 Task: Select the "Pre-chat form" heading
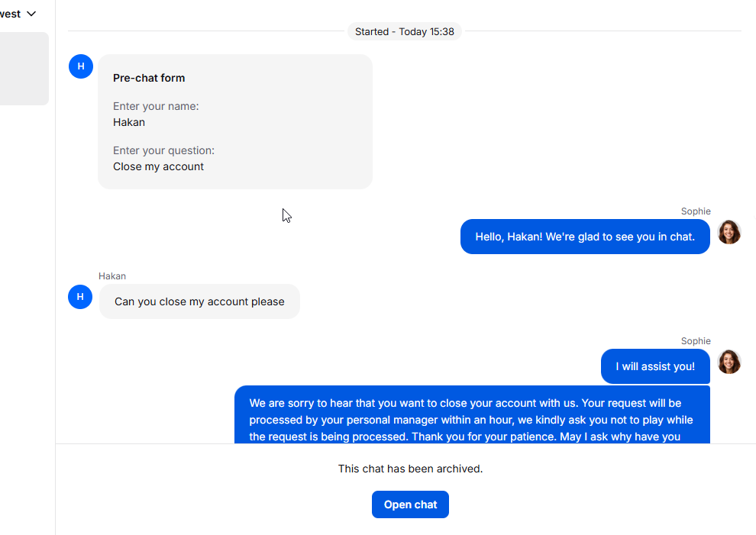(149, 78)
